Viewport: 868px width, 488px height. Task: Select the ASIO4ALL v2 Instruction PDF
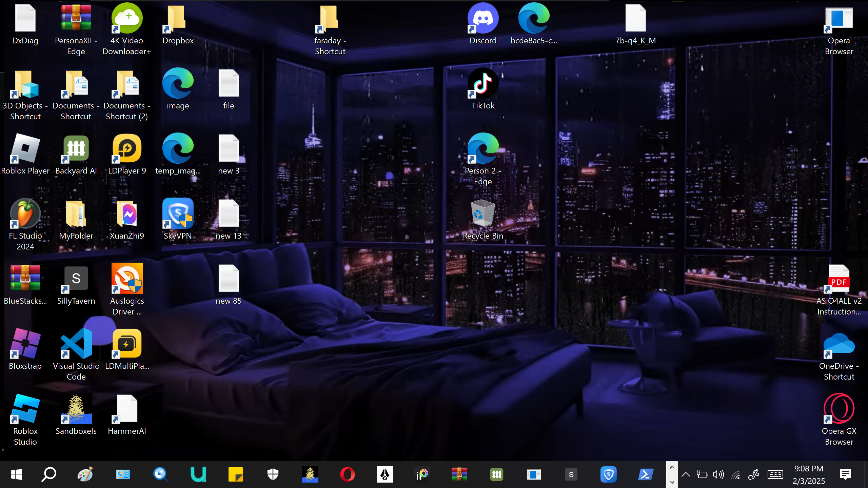point(839,279)
